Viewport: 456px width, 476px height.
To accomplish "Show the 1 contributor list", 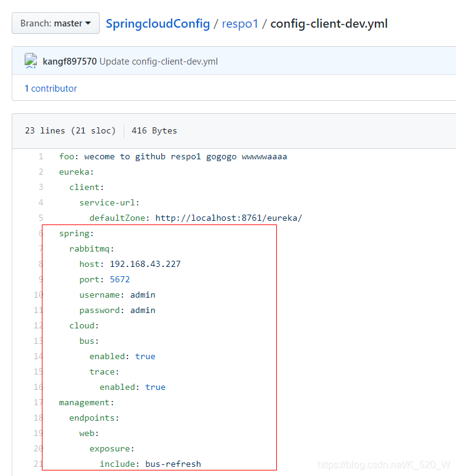I will [x=50, y=89].
